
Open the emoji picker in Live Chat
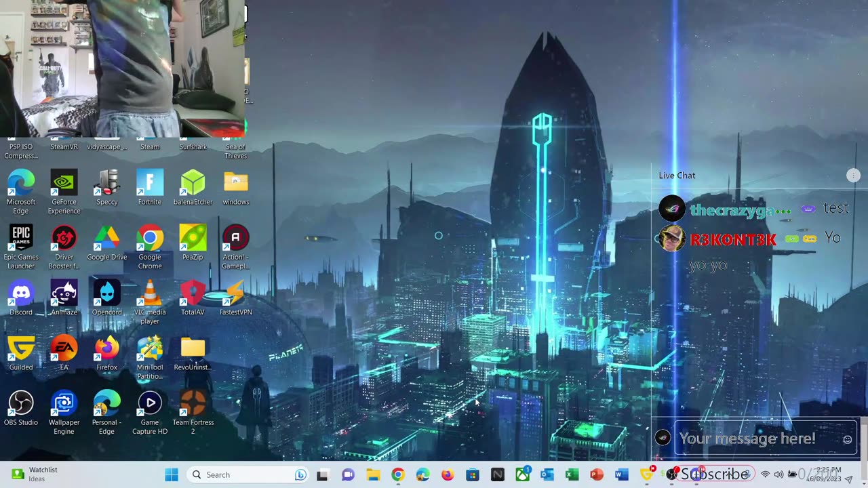[x=848, y=439]
